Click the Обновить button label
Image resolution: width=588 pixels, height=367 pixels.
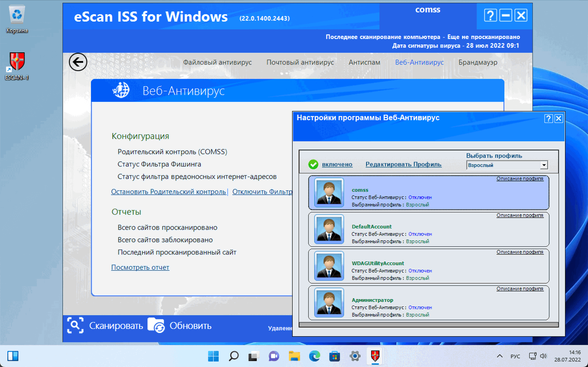[191, 326]
